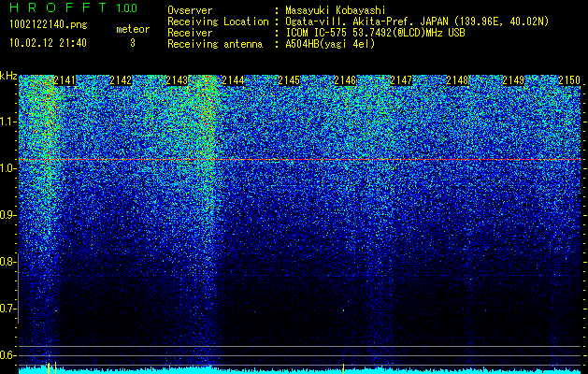Viewport: 588px width, 374px height.
Task: Click the 1.0 frequency axis label
Action: (7, 168)
